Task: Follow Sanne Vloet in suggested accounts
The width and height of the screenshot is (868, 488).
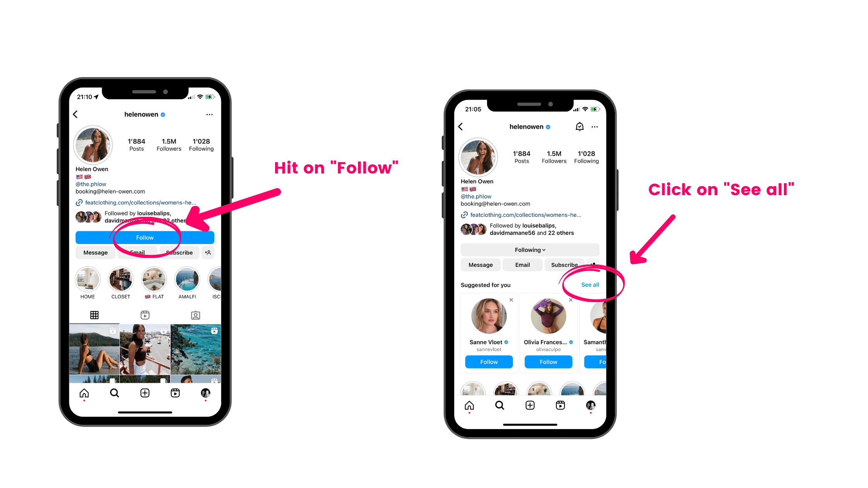Action: click(x=489, y=362)
